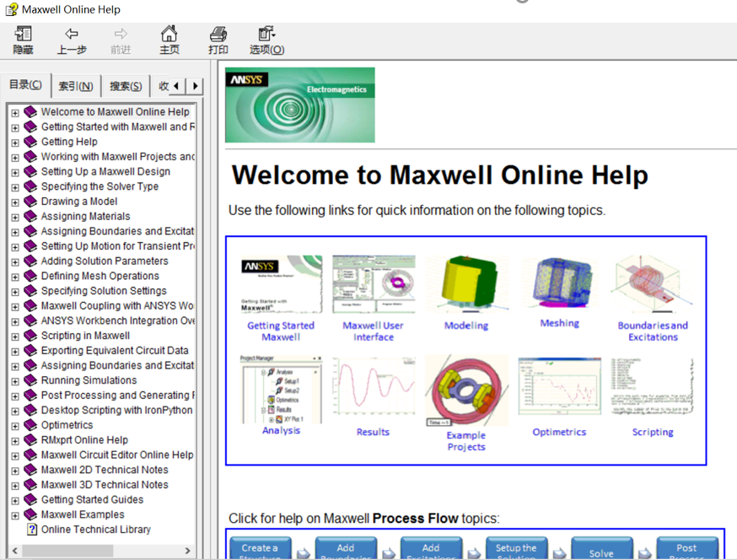Click the book icon beside Drawing a Model

coord(30,202)
